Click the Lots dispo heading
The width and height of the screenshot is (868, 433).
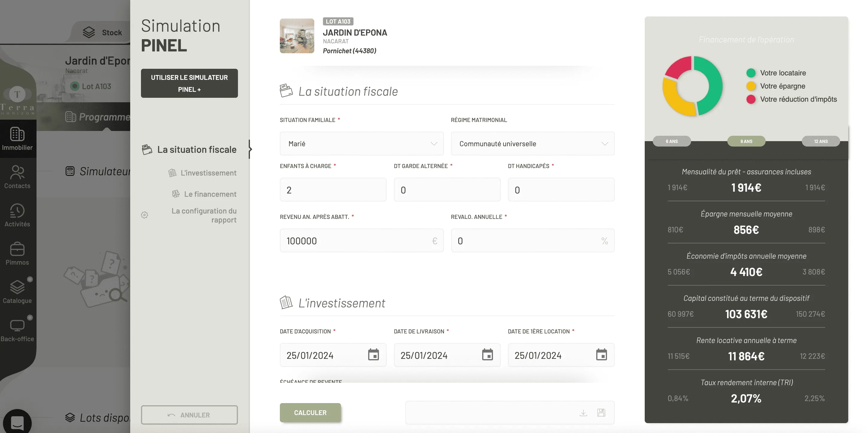point(105,417)
